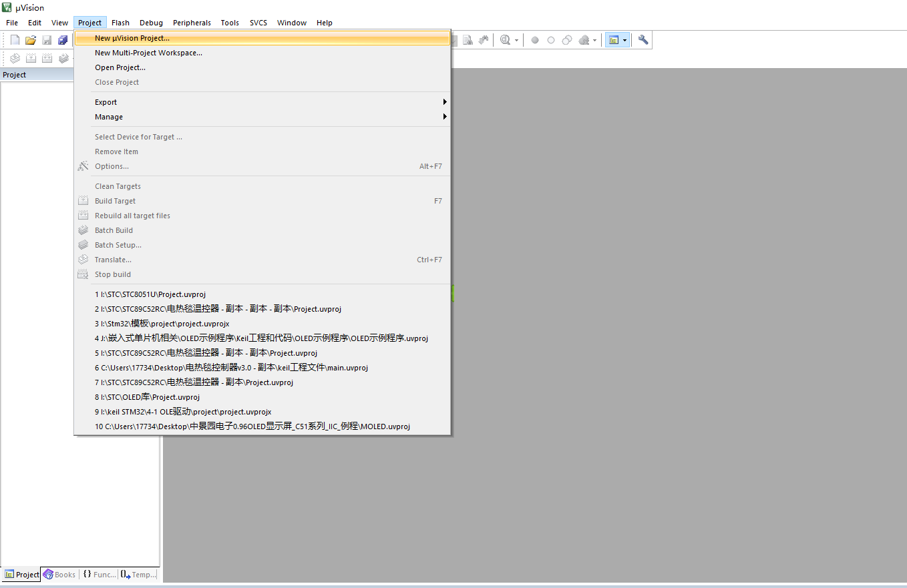Open the View menu
This screenshot has height=588, width=907.
tap(60, 23)
